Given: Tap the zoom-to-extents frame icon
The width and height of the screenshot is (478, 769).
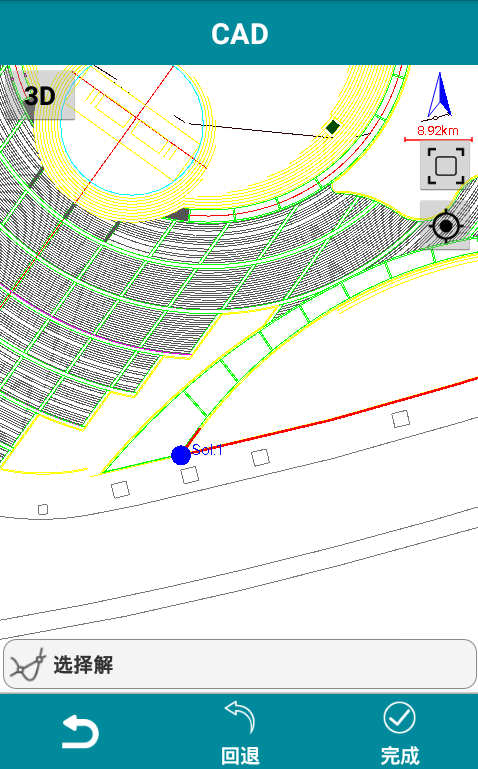Looking at the screenshot, I should 445,166.
